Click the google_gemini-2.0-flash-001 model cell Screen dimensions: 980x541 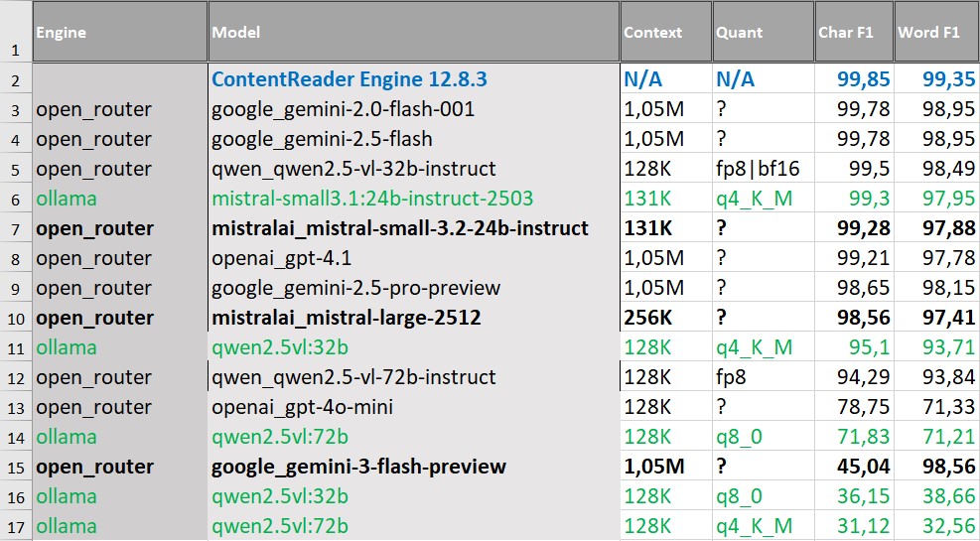pyautogui.click(x=414, y=109)
